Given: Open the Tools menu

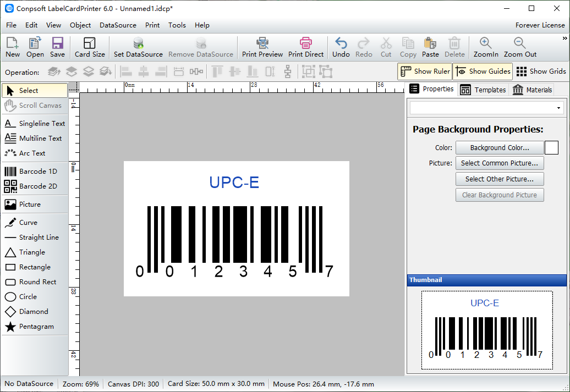Looking at the screenshot, I should point(177,25).
